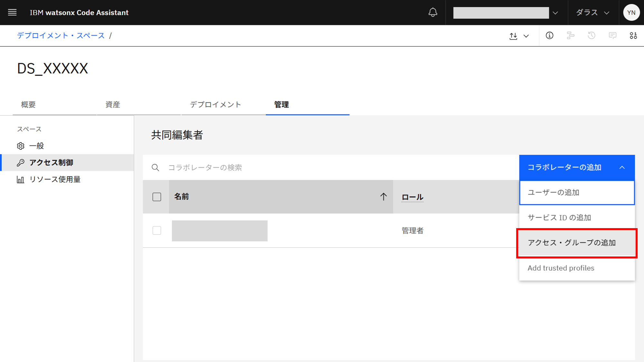Sort by 名前 column arrow
The height and width of the screenshot is (362, 644).
(x=383, y=197)
